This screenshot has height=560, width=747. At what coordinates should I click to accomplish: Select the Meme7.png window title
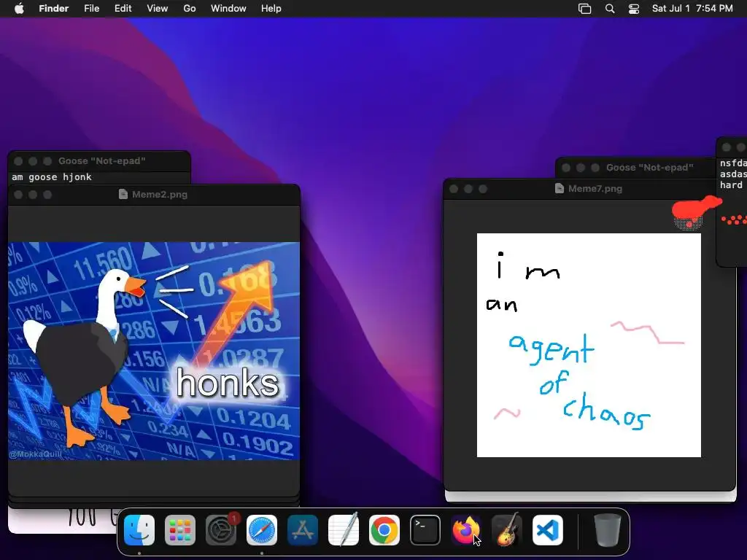[595, 189]
